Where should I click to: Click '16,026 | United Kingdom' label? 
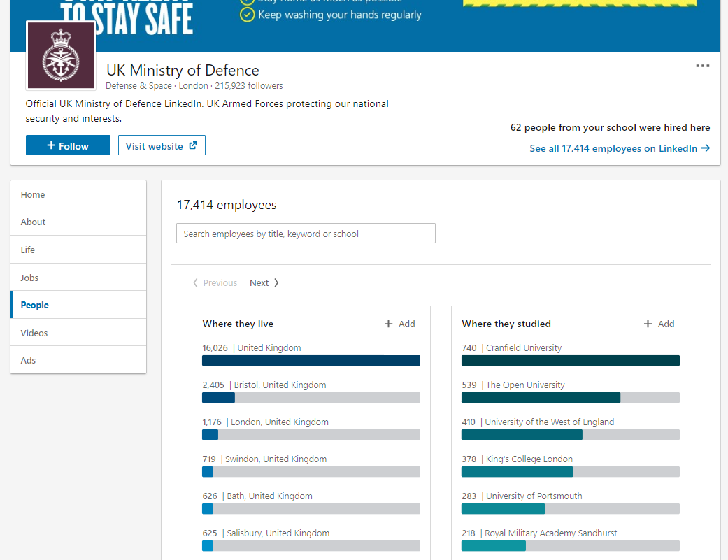point(252,348)
